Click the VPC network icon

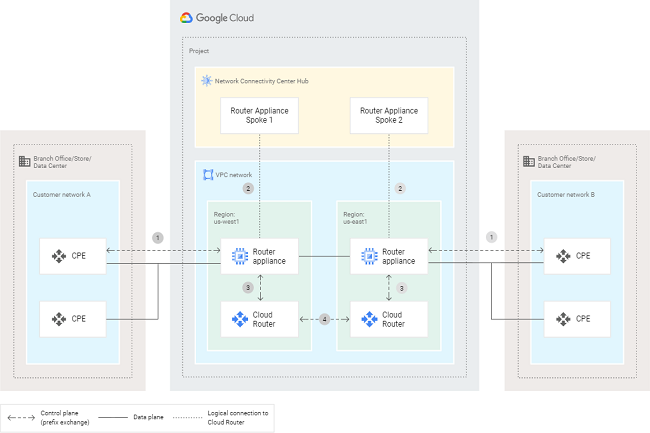(x=208, y=174)
